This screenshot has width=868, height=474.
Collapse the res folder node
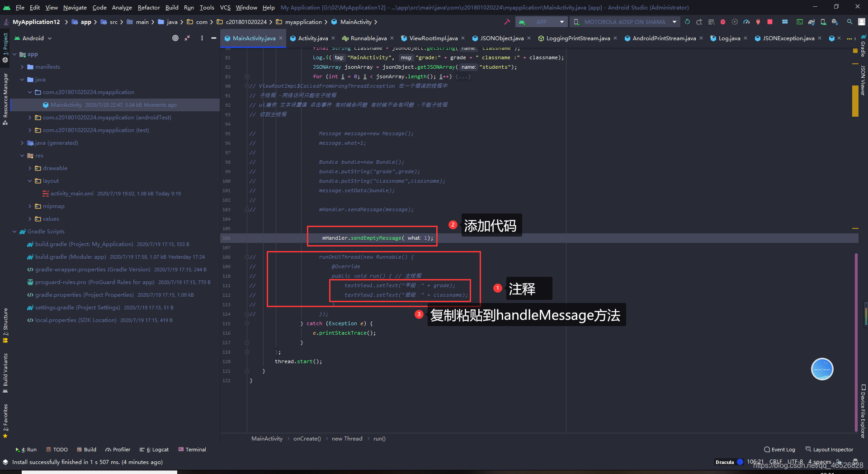click(22, 156)
